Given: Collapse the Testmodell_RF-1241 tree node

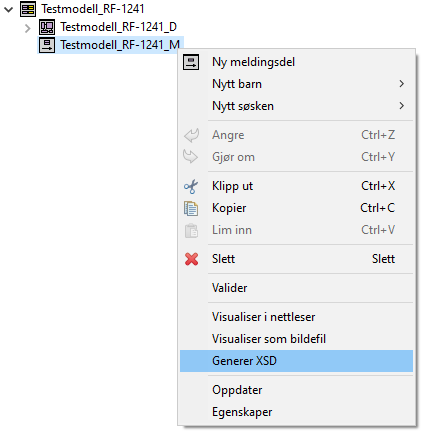Looking at the screenshot, I should pyautogui.click(x=9, y=10).
